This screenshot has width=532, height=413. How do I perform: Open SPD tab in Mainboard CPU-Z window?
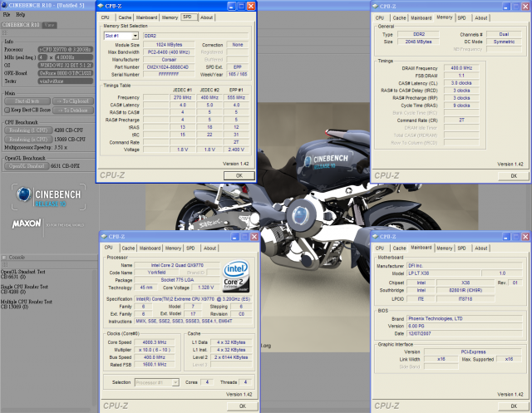462,248
